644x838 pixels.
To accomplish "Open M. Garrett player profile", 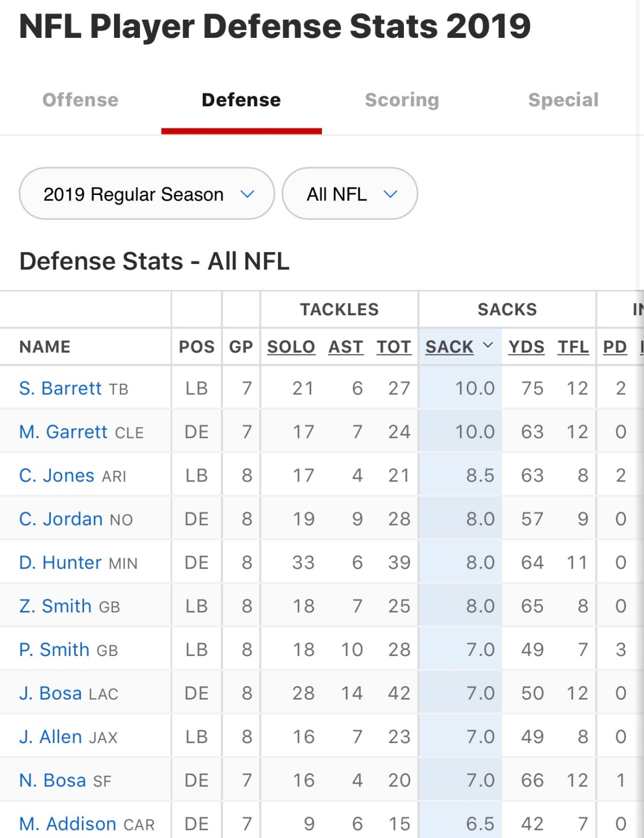I will point(63,432).
